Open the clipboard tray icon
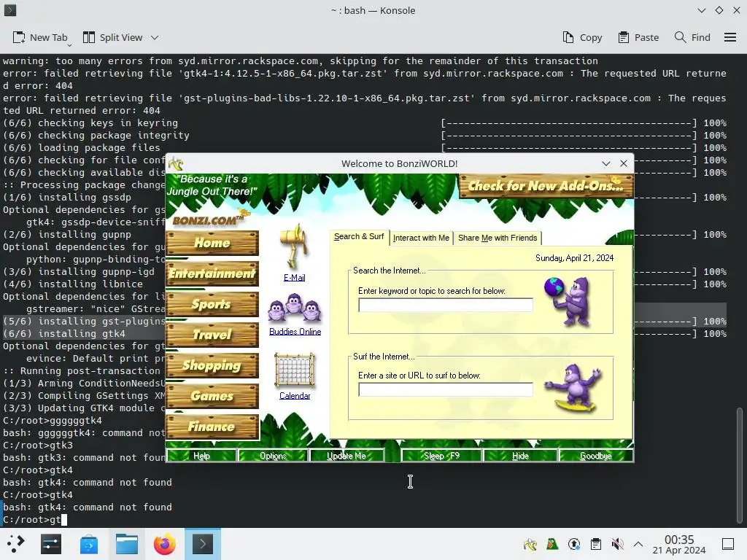The height and width of the screenshot is (560, 747). [x=595, y=544]
